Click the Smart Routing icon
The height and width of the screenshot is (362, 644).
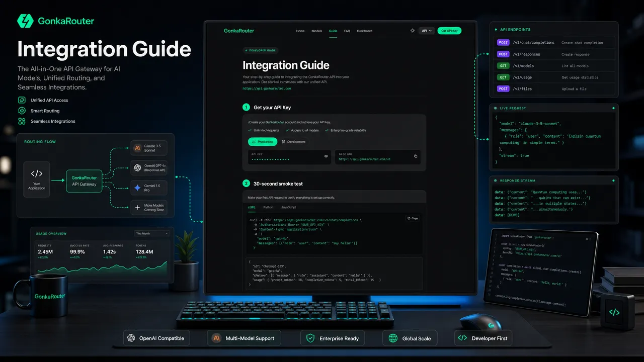[22, 111]
